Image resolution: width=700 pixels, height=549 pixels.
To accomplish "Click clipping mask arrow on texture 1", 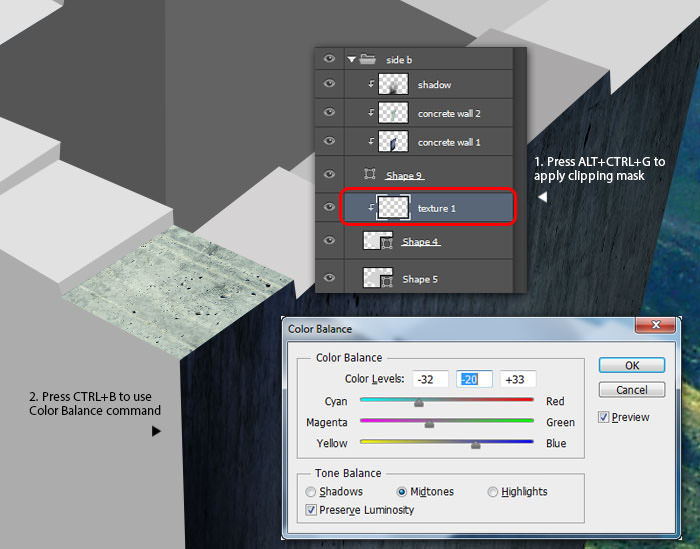I will (371, 207).
